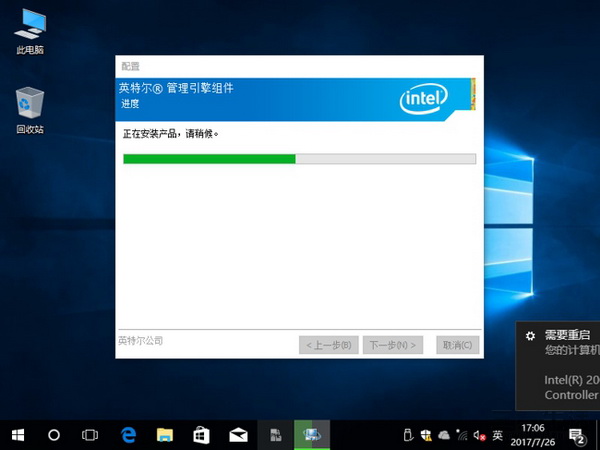Click the Intel(R) Controller notification text
Screen dimensions: 600x450
[x=572, y=387]
